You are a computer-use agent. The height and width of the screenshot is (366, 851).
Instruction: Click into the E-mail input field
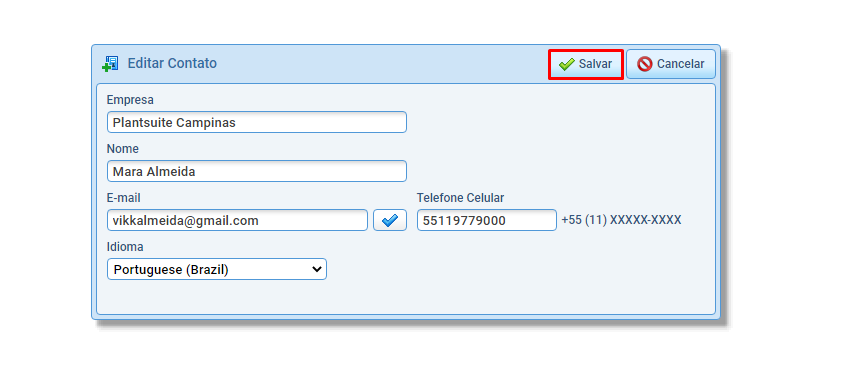(237, 220)
